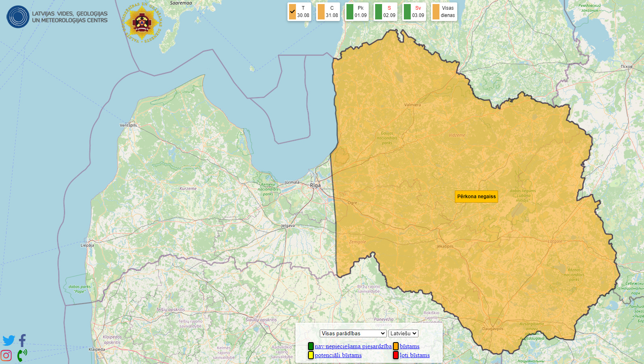Viewport: 644px width, 364px height.
Task: Open the Facebook icon link
Action: [23, 341]
